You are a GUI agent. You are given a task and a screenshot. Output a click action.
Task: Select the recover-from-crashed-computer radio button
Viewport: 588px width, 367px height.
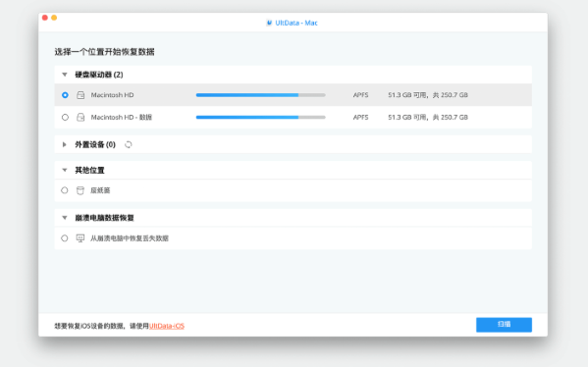pos(65,238)
